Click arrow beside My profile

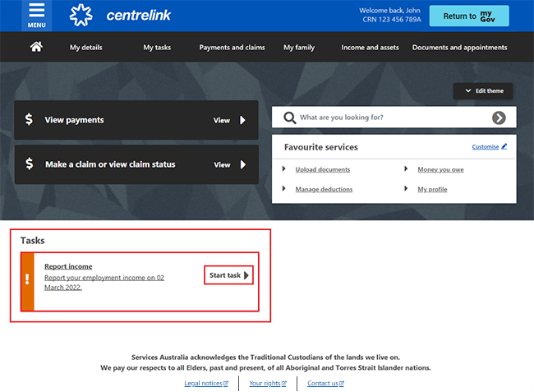click(406, 188)
